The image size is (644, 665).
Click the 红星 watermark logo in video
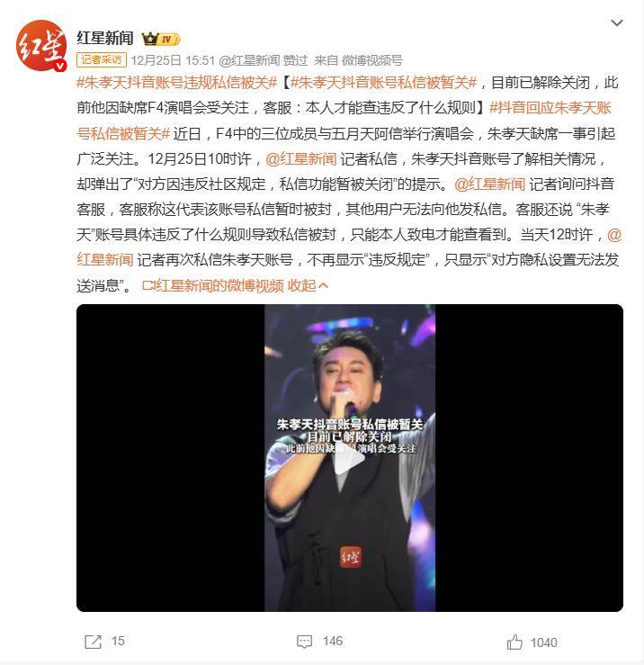click(x=351, y=557)
